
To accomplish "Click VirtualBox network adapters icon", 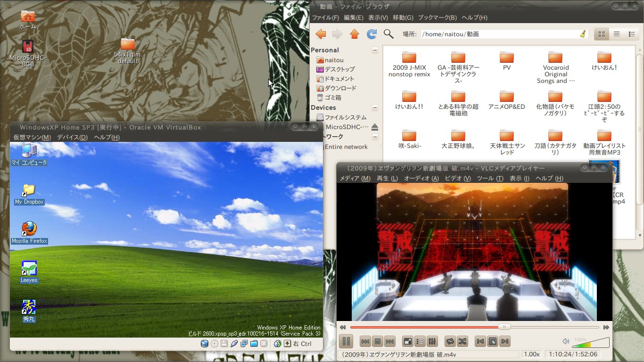I will click(x=244, y=344).
